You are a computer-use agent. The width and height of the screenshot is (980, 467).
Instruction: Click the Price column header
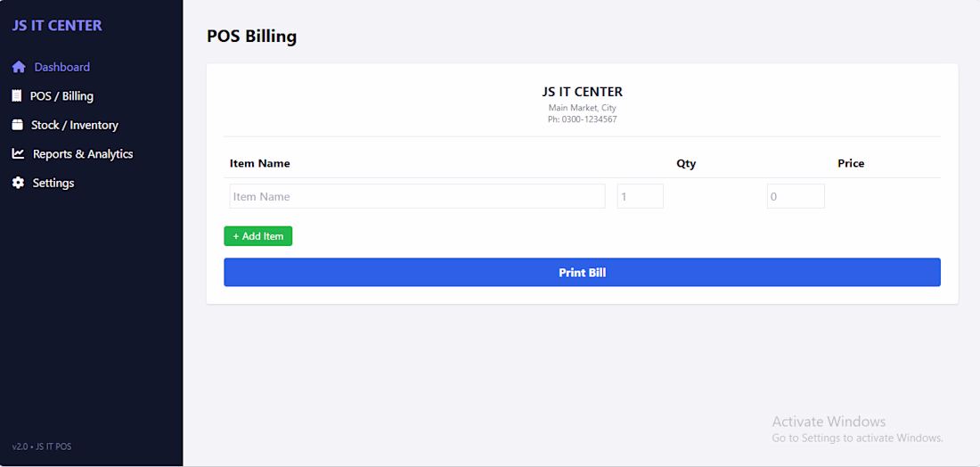point(851,164)
